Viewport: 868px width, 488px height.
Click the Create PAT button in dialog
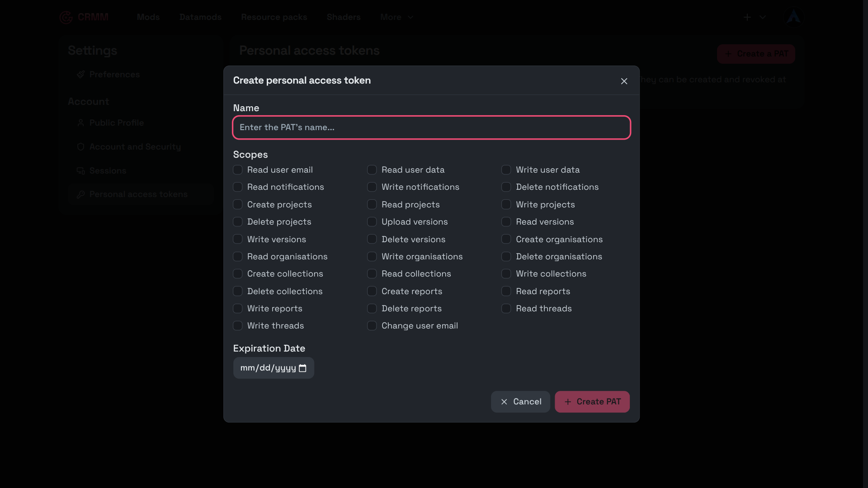point(592,402)
